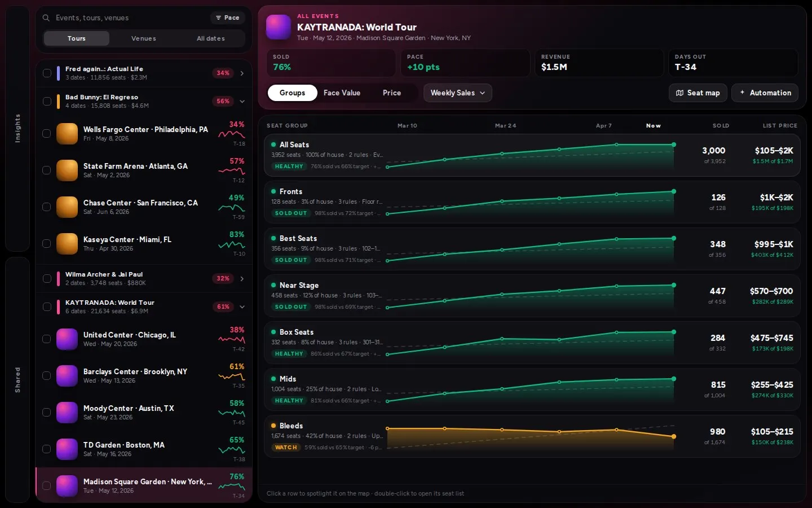Open the Seat map view
812x508 pixels.
pyautogui.click(x=698, y=93)
